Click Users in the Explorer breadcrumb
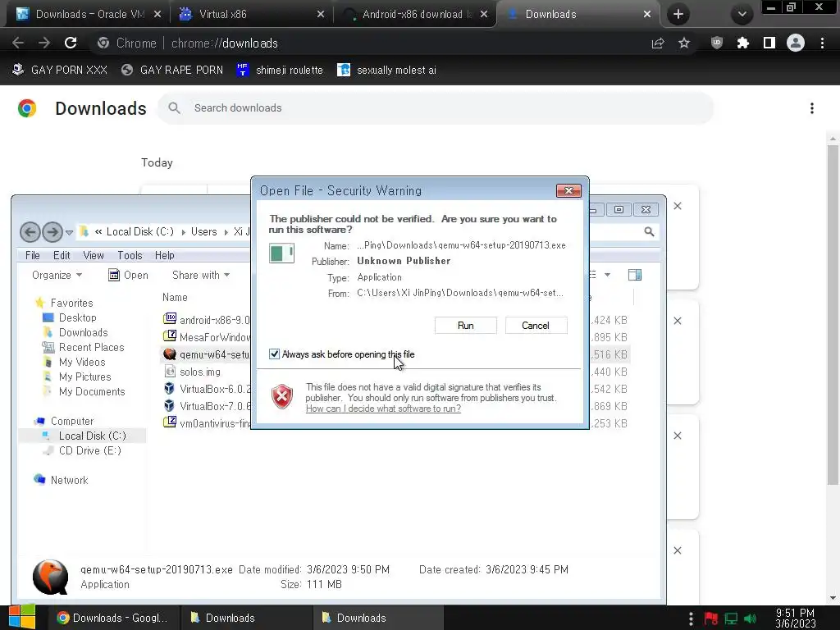The width and height of the screenshot is (840, 630). [204, 231]
